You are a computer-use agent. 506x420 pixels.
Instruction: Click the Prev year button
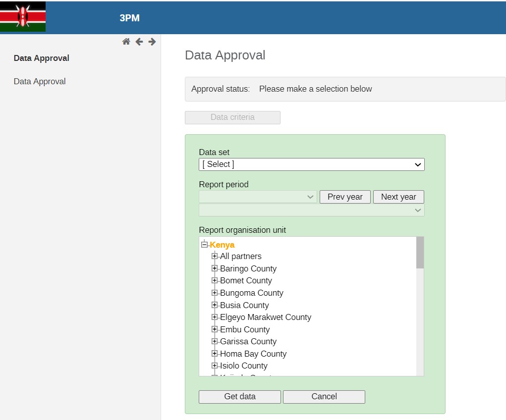(345, 197)
